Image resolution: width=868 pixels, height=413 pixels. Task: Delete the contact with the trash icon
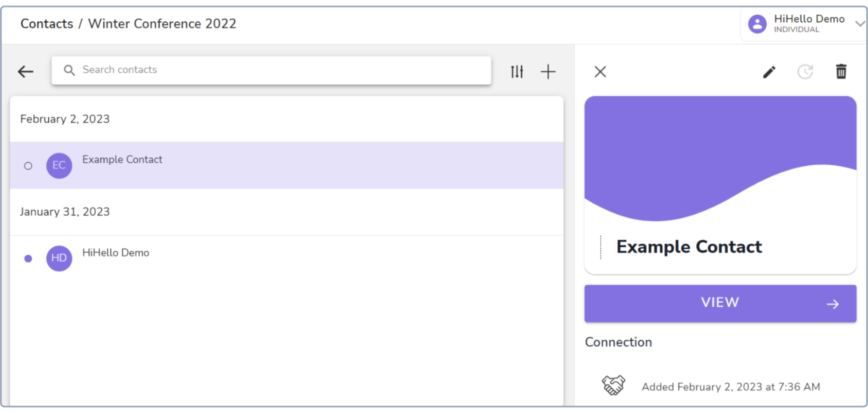coord(841,71)
